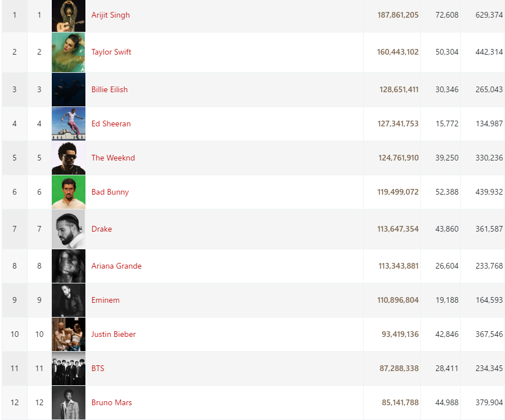505x420 pixels.
Task: Open the Justin Bieber artist link
Action: click(x=113, y=334)
